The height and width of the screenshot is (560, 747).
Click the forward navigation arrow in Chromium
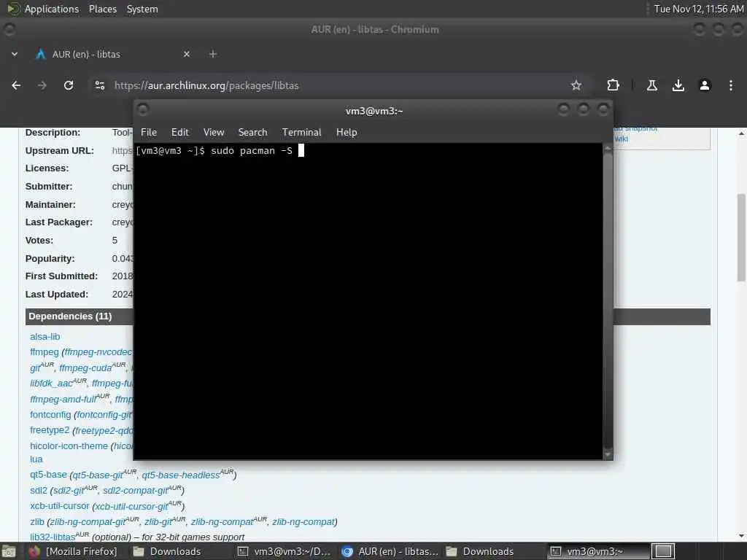coord(42,85)
